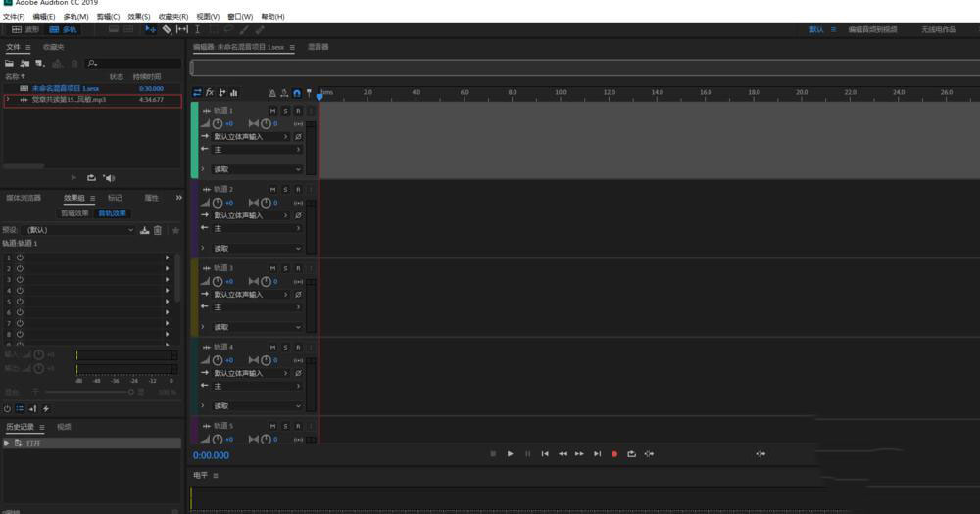The image size is (980, 514).
Task: Click delete preset trash icon
Action: tap(158, 230)
